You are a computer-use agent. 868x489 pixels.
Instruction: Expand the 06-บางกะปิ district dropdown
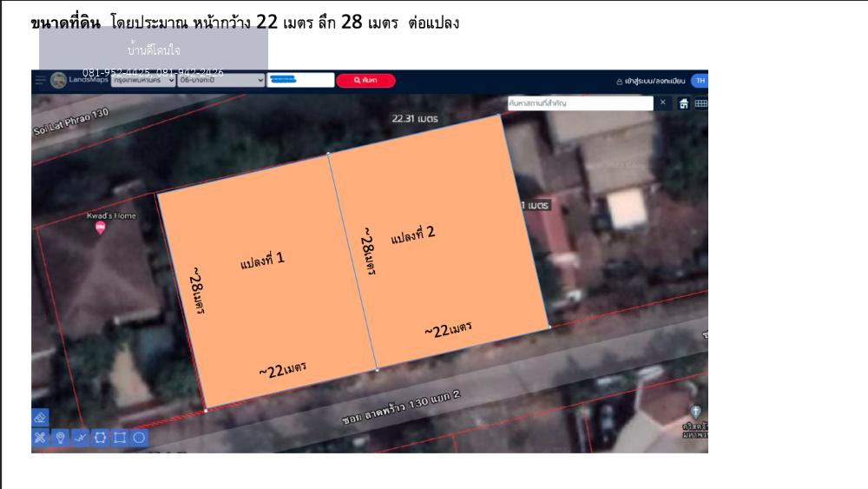[x=220, y=80]
